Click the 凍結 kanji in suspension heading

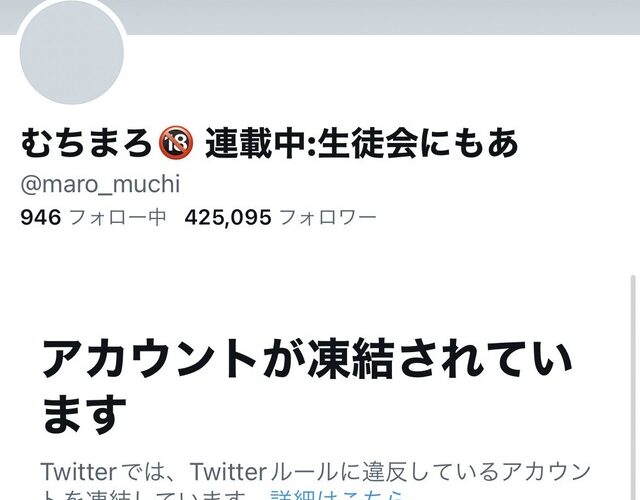tap(352, 359)
